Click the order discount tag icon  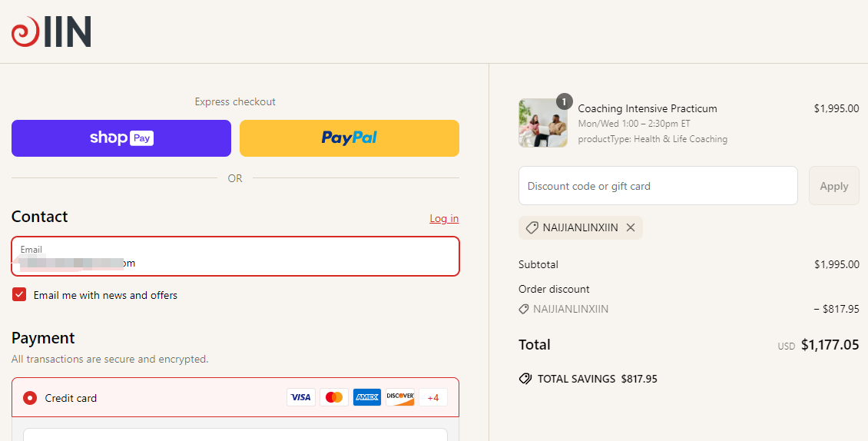pyautogui.click(x=524, y=309)
